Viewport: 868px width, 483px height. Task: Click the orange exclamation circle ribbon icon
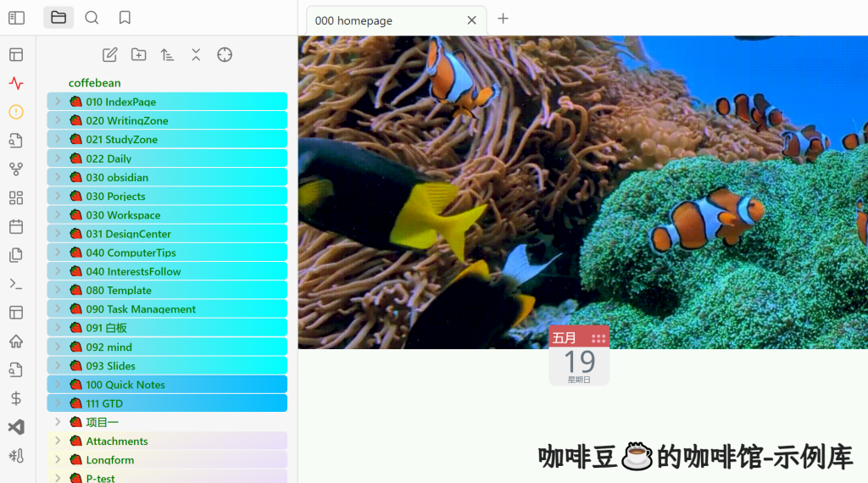tap(16, 112)
